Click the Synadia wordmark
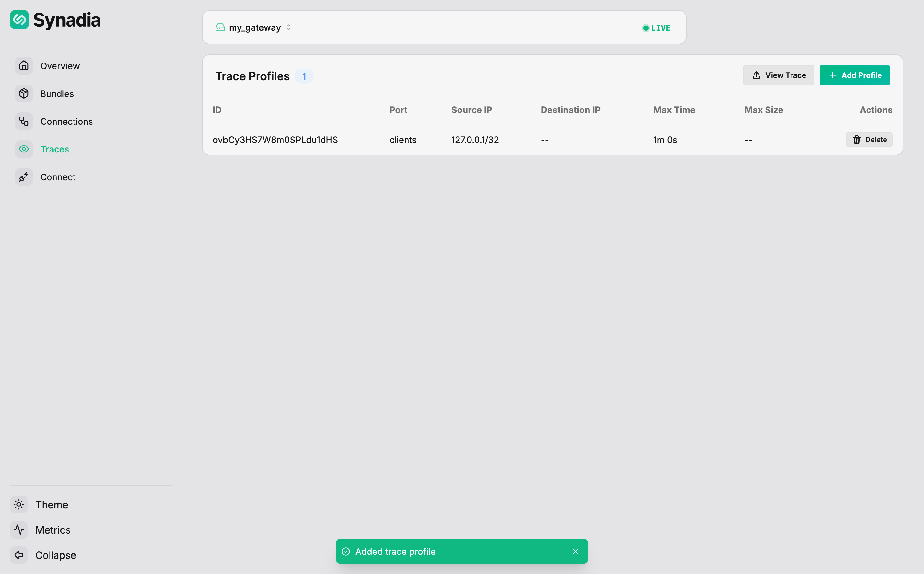This screenshot has height=574, width=924. [x=67, y=20]
